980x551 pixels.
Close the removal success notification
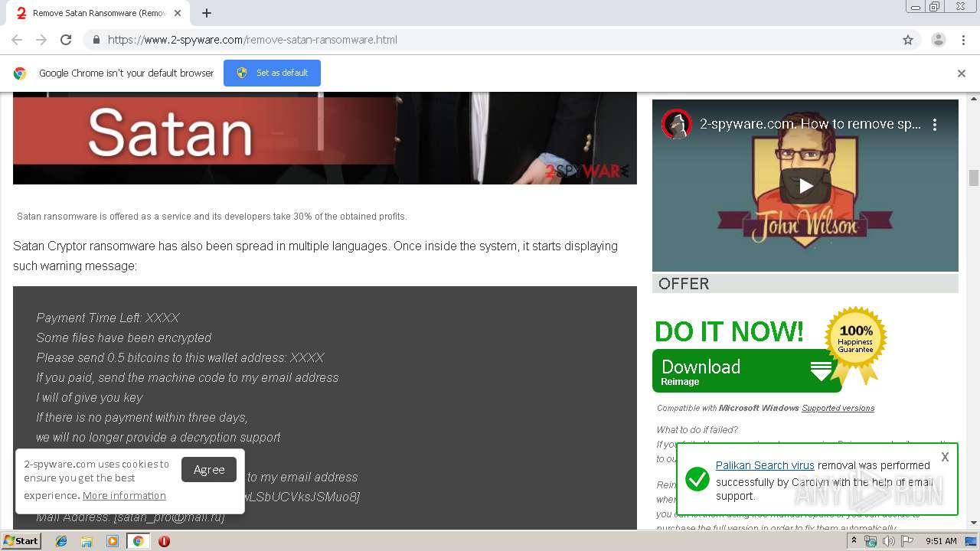click(x=945, y=457)
